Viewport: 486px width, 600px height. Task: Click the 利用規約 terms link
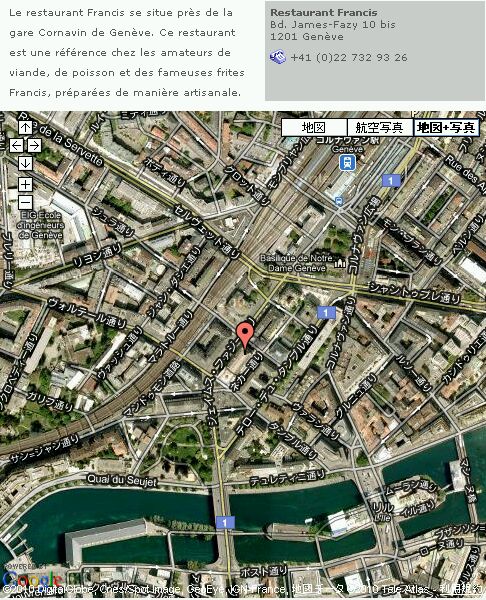click(x=462, y=589)
